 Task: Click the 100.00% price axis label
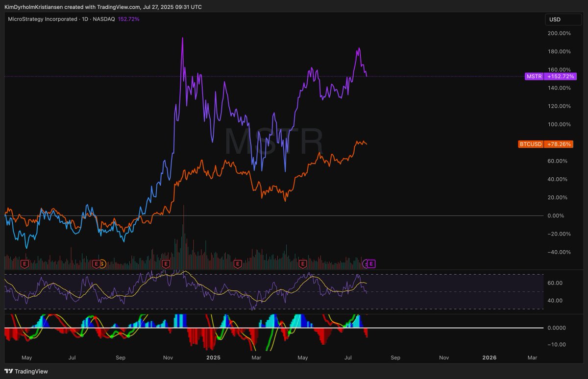tap(559, 124)
